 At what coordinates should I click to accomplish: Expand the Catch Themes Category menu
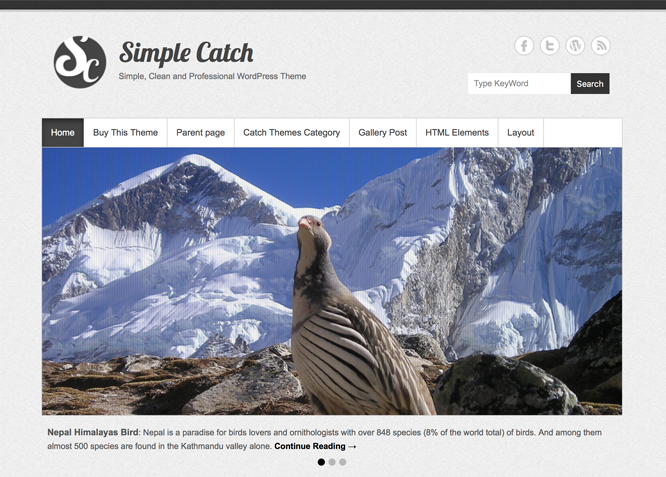click(x=292, y=133)
